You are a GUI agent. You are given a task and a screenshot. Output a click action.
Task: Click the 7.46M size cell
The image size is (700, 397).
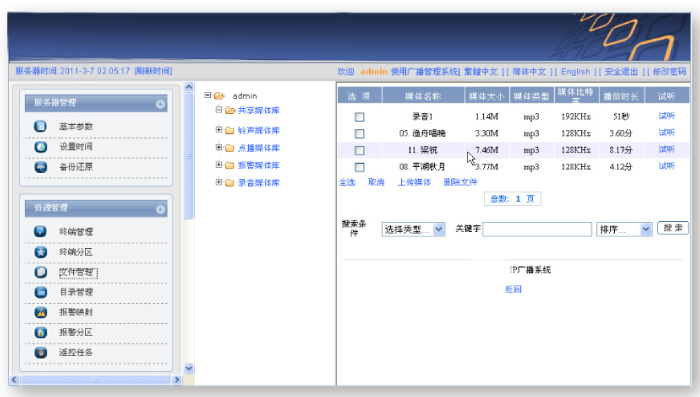pyautogui.click(x=487, y=150)
